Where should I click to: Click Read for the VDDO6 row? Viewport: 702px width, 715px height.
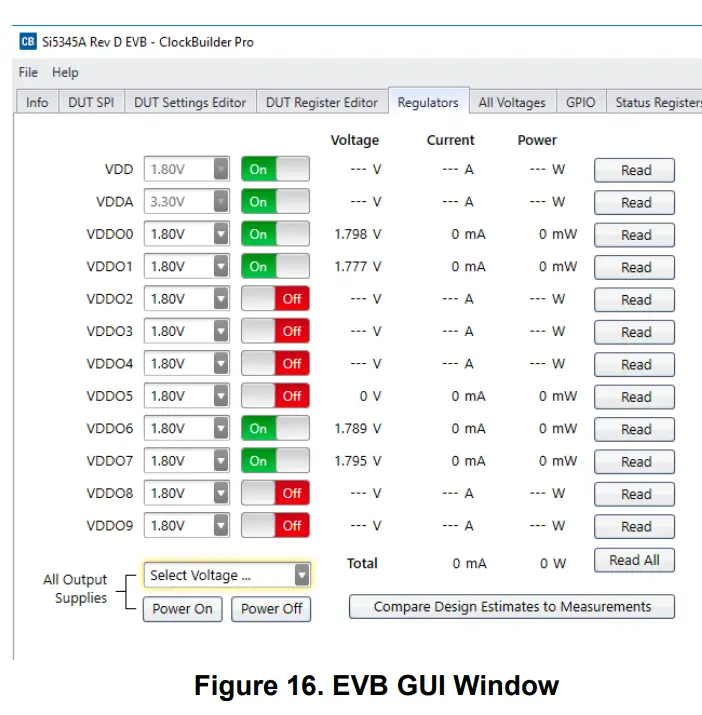pyautogui.click(x=634, y=429)
